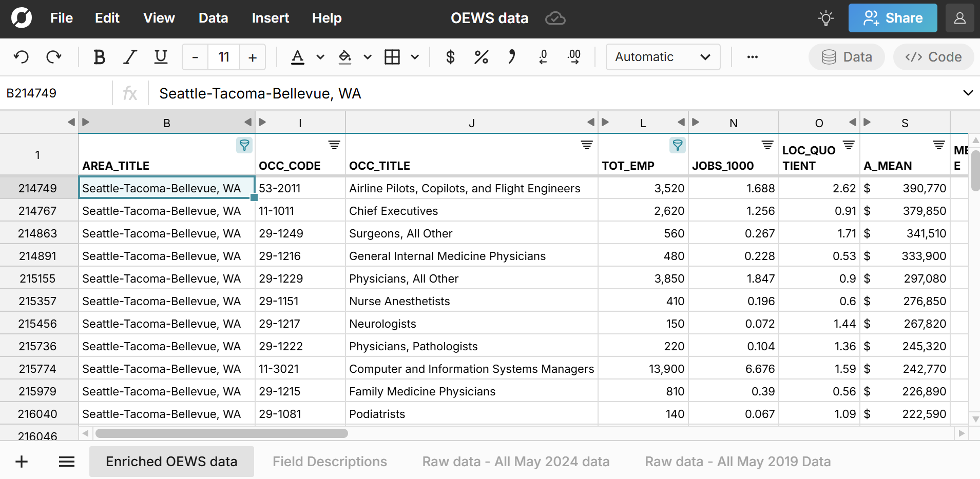Expand the formula bar with its chevron
The image size is (980, 479).
pos(968,93)
